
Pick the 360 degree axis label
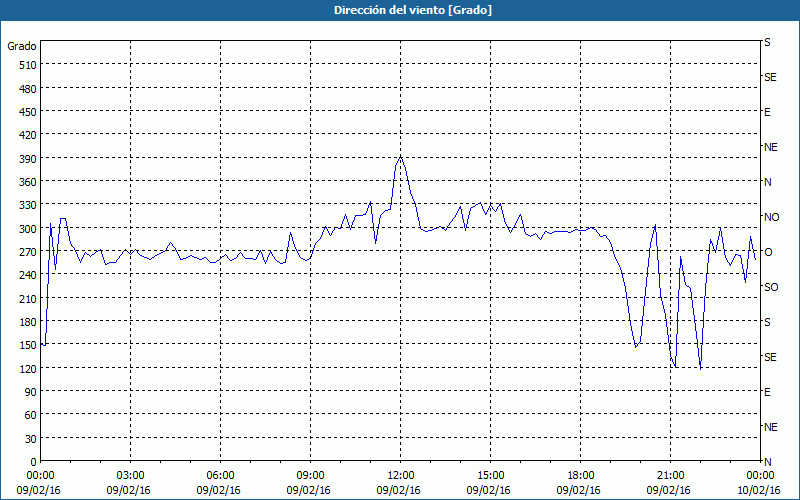click(x=28, y=182)
